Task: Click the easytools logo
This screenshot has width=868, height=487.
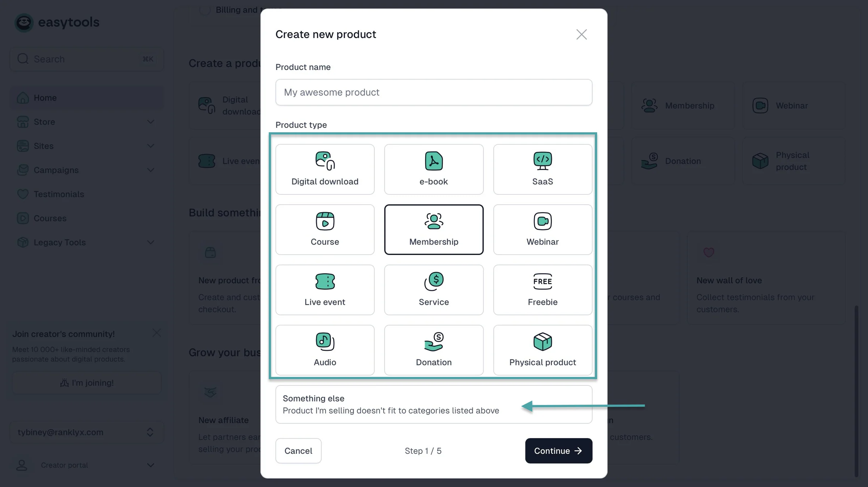Action: (x=57, y=22)
